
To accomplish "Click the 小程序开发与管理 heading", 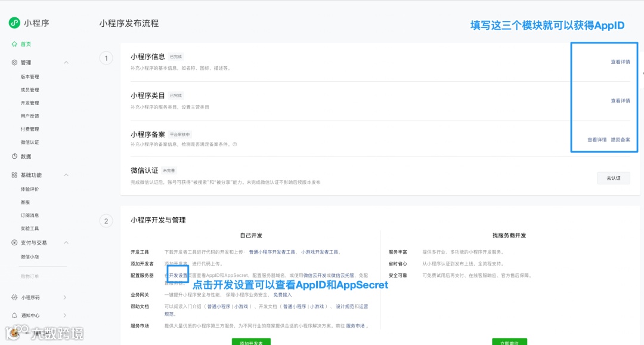I will pyautogui.click(x=158, y=220).
